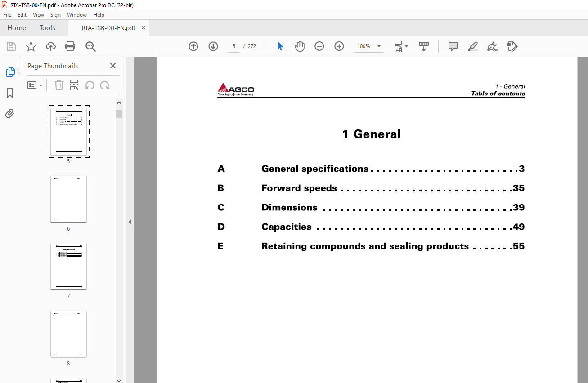Open the Window menu
Image resolution: width=588 pixels, height=383 pixels.
pos(77,15)
